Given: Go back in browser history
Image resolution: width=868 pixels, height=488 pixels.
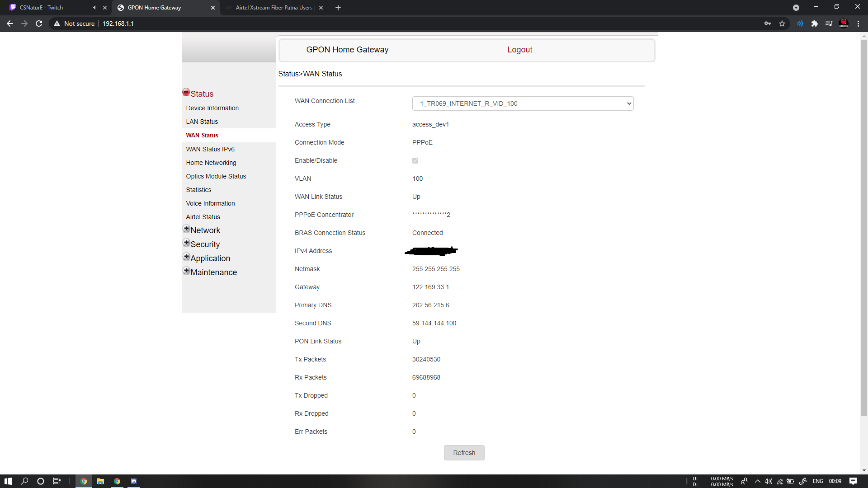Looking at the screenshot, I should pos(10,23).
